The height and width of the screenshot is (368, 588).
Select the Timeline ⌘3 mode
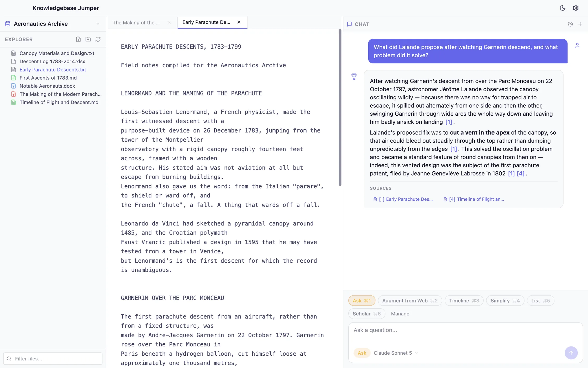[x=464, y=300]
